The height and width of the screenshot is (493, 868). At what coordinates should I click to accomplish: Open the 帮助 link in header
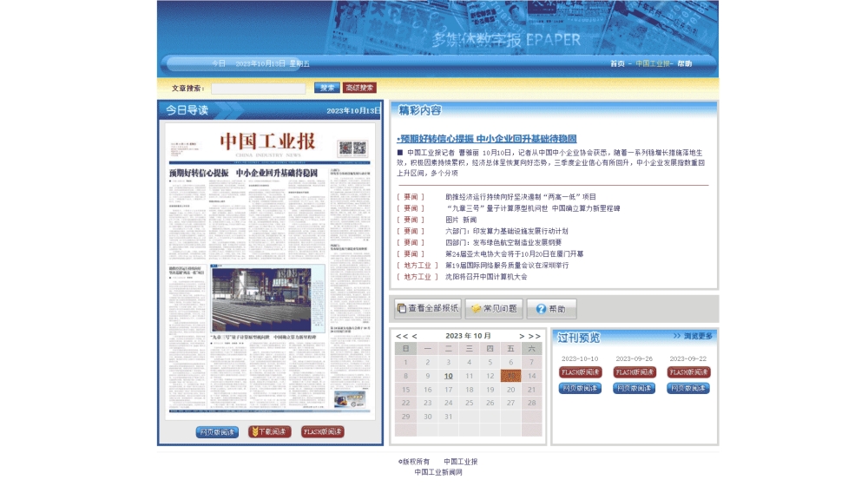click(684, 63)
